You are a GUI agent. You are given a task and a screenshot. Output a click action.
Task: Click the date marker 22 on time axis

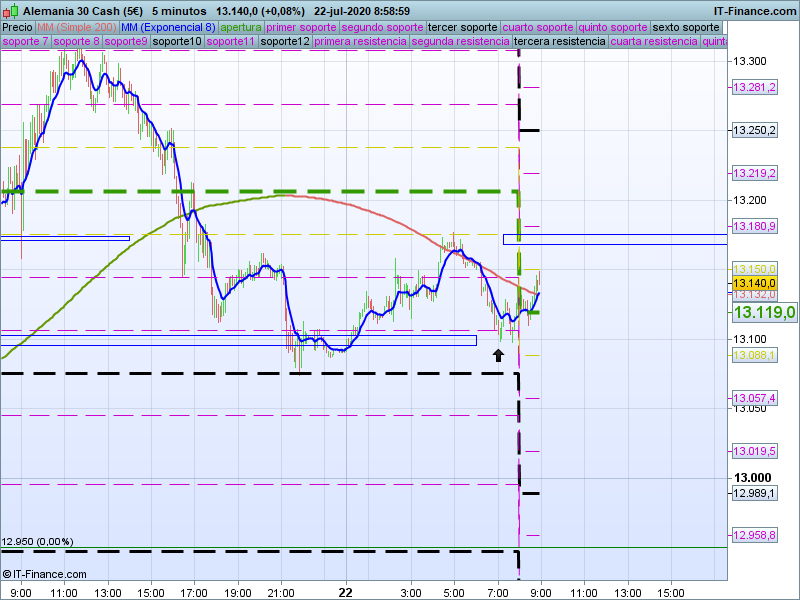point(346,592)
